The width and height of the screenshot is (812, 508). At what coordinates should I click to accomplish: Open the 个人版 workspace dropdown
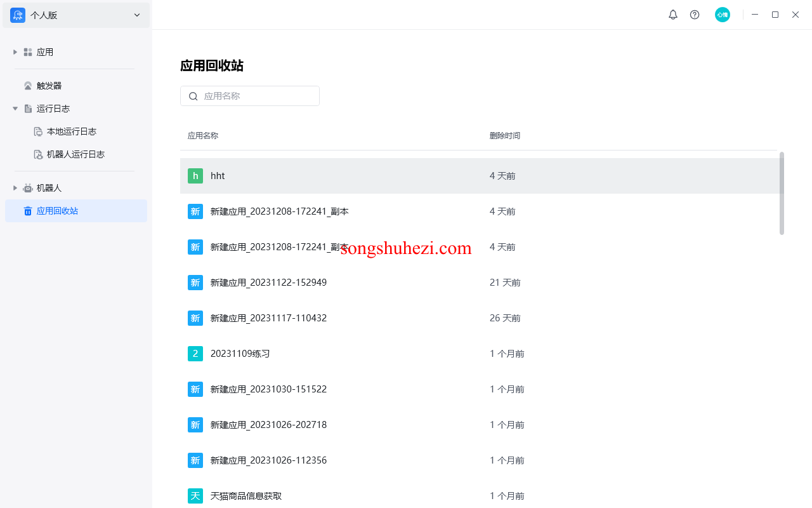pos(76,15)
